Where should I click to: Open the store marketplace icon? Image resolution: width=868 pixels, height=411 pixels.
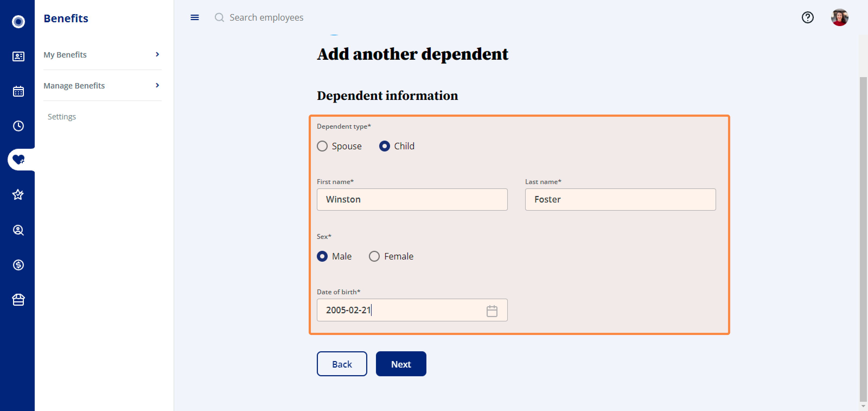coord(18,299)
